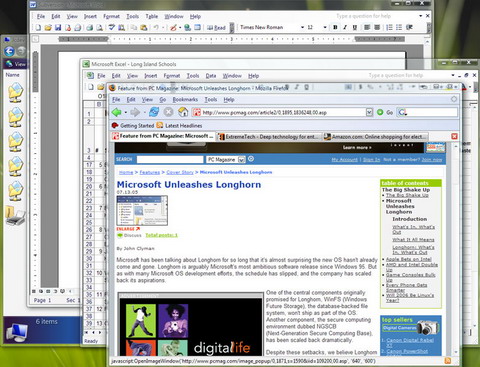Toggle Italic formatting in Word

click(x=345, y=27)
